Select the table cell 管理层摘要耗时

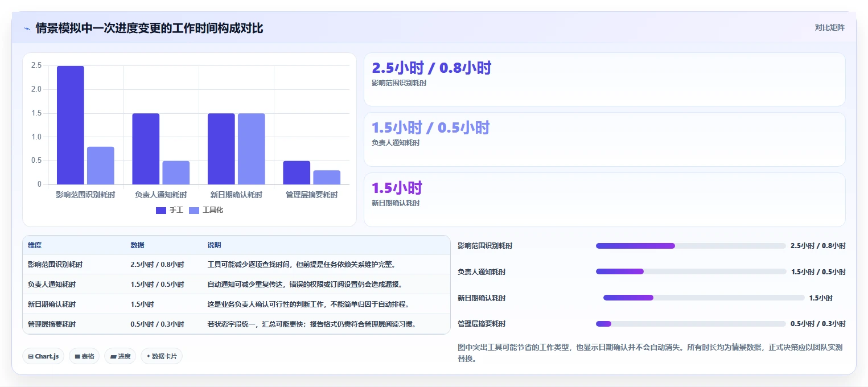[x=52, y=324]
